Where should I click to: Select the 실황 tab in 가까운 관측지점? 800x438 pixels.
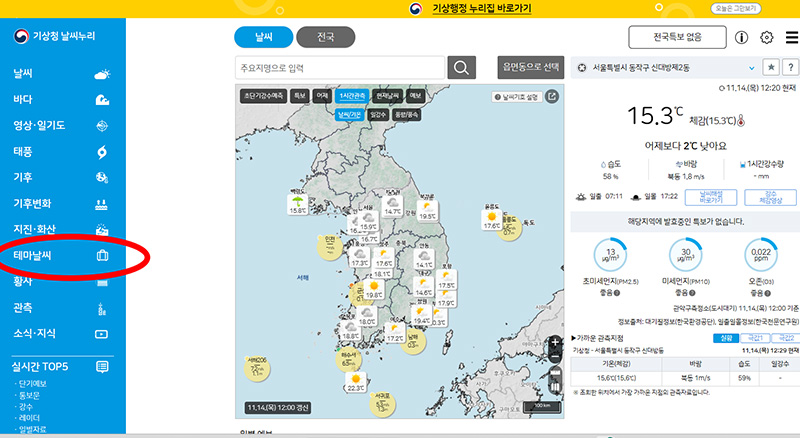pos(726,338)
